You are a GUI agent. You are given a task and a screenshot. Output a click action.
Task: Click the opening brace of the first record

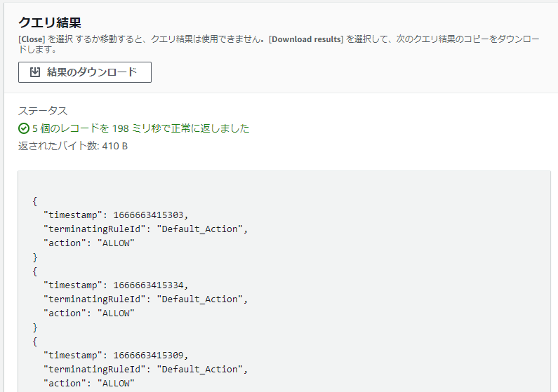coord(35,201)
